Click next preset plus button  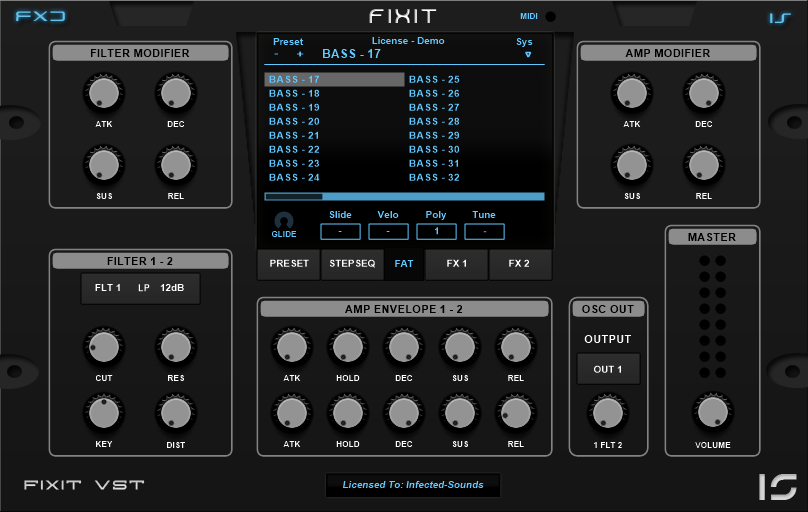tap(300, 54)
